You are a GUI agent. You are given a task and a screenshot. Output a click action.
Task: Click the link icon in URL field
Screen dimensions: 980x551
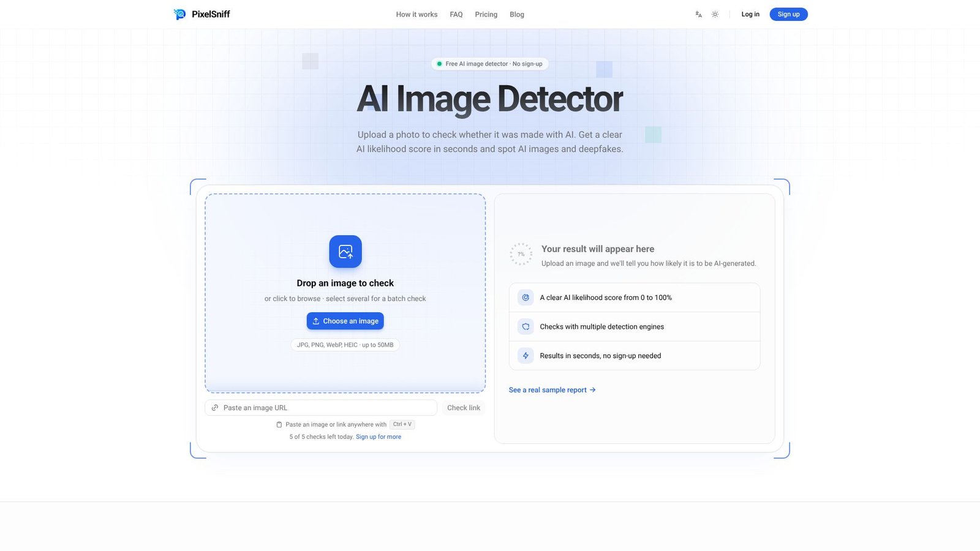[x=215, y=408]
